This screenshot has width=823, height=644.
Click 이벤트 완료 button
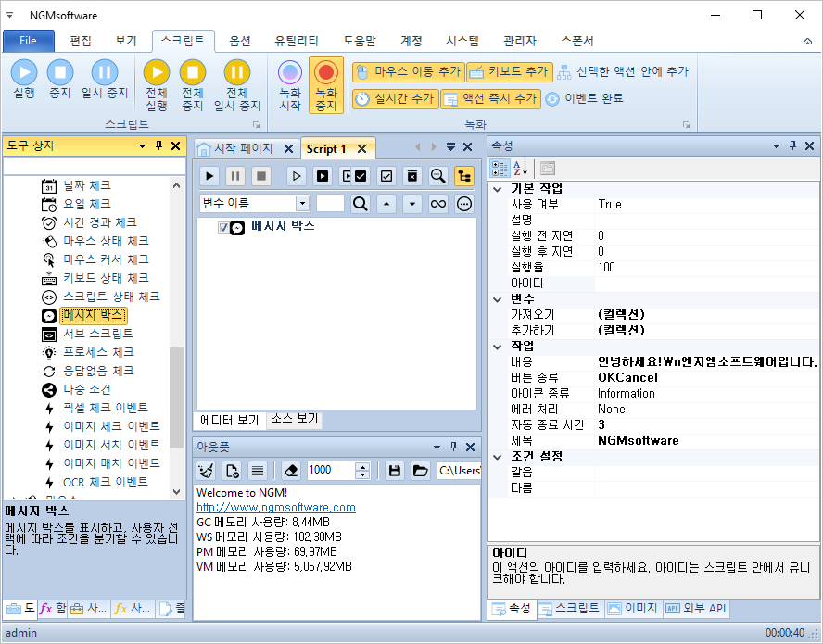584,98
